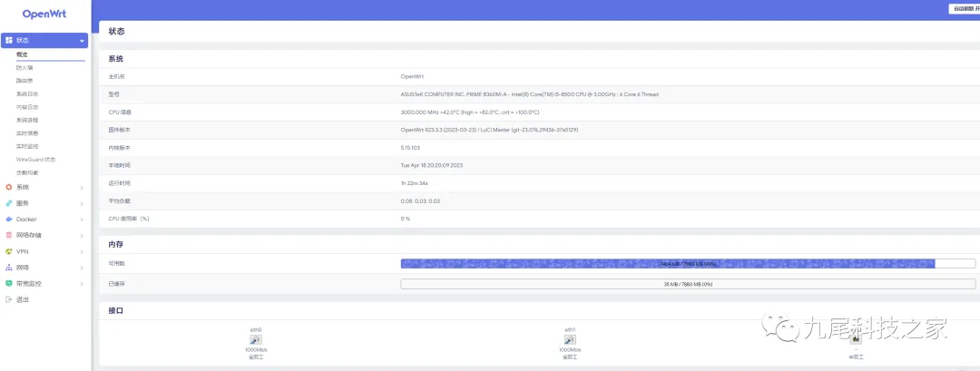Click the 状态 grid icon in sidebar
The height and width of the screenshot is (371, 980).
[x=9, y=41]
